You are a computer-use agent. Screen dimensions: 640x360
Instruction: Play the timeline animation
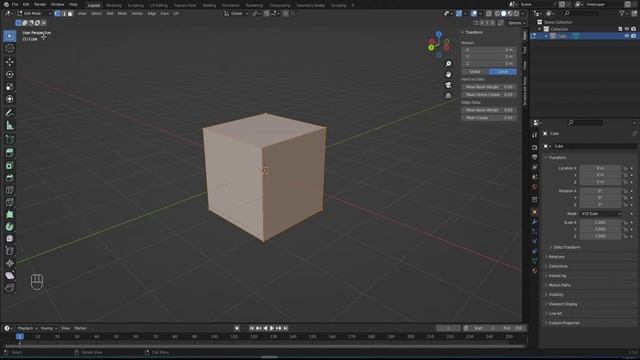[272, 328]
